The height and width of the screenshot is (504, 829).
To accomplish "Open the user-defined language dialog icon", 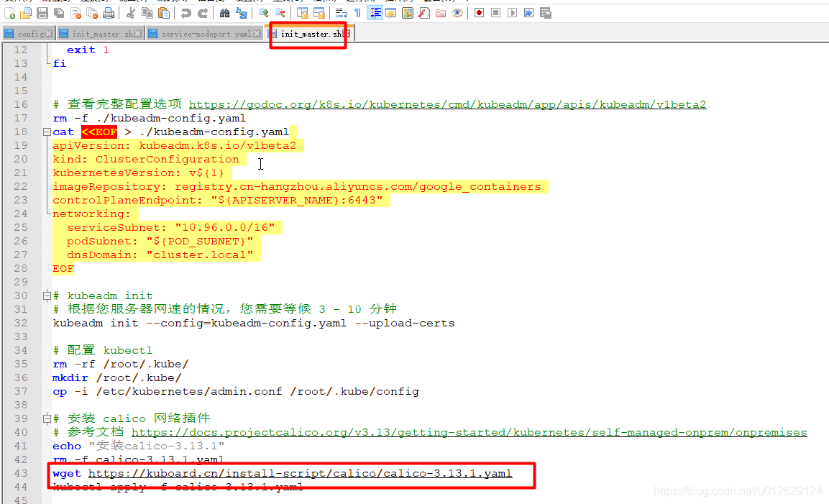I will pos(390,13).
